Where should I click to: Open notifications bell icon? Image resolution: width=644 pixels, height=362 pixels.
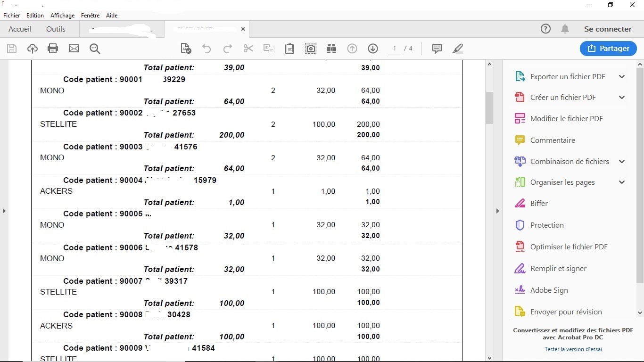(x=565, y=29)
